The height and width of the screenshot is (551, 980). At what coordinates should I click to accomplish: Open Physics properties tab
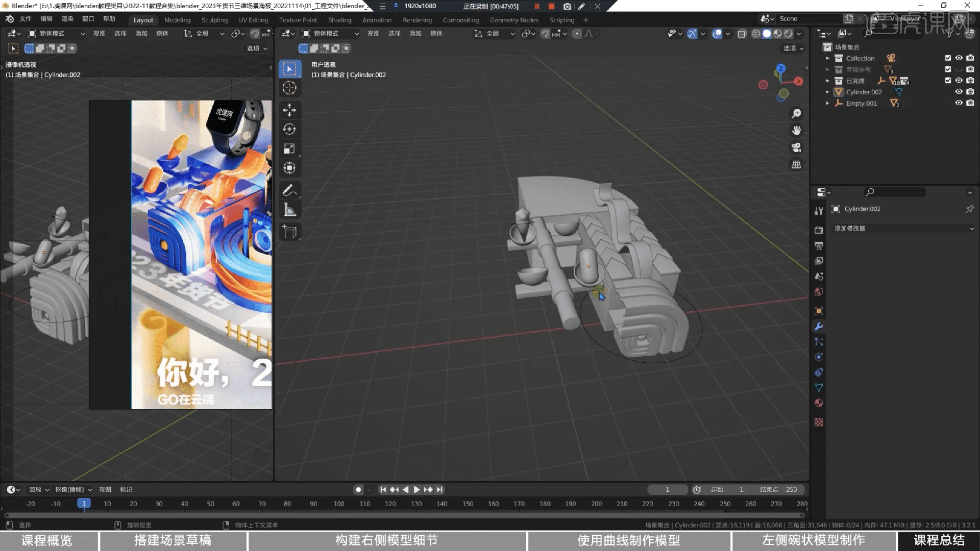(x=819, y=357)
